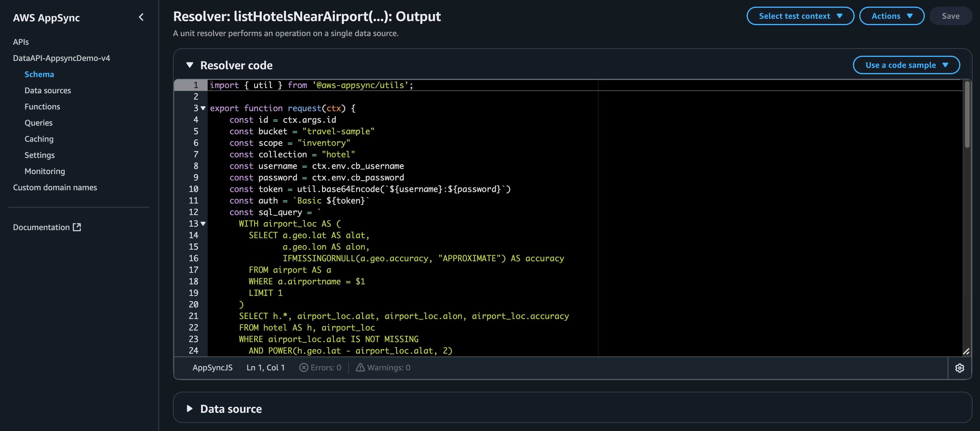Expand the Data source section

[x=190, y=409]
